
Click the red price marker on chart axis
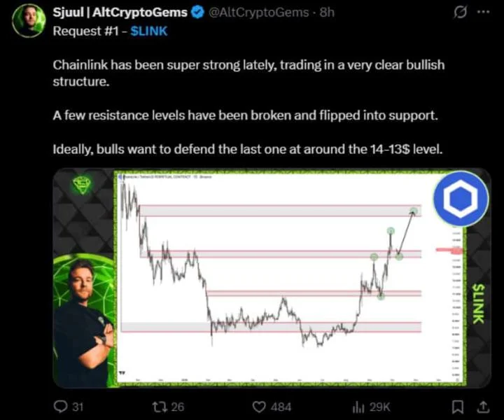449,250
